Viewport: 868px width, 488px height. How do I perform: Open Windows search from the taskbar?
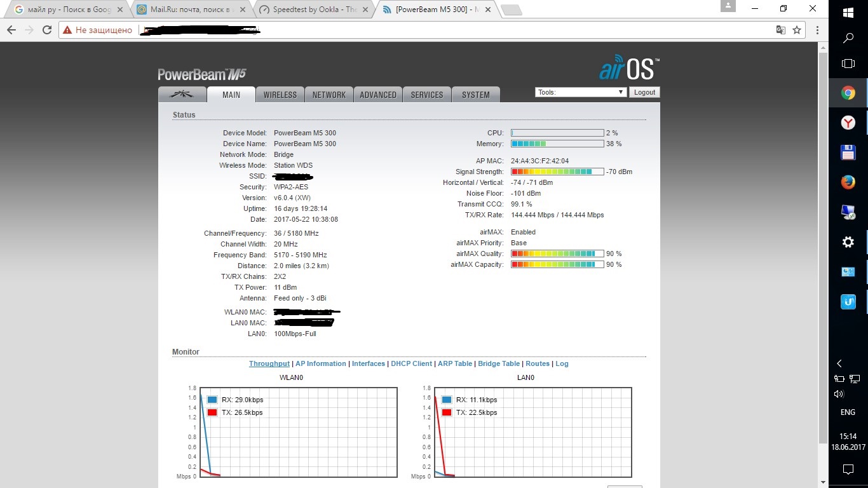click(x=848, y=38)
